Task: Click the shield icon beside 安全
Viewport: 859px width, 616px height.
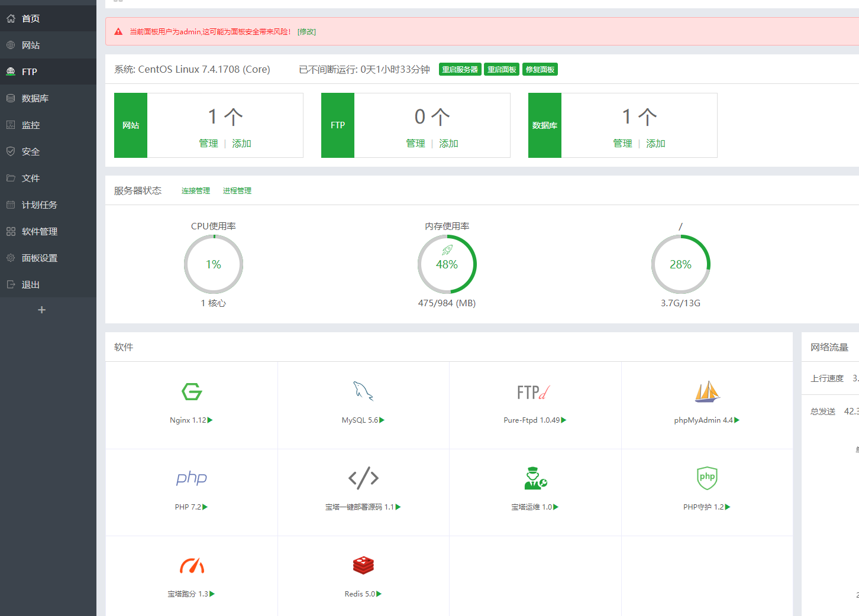Action: coord(11,151)
